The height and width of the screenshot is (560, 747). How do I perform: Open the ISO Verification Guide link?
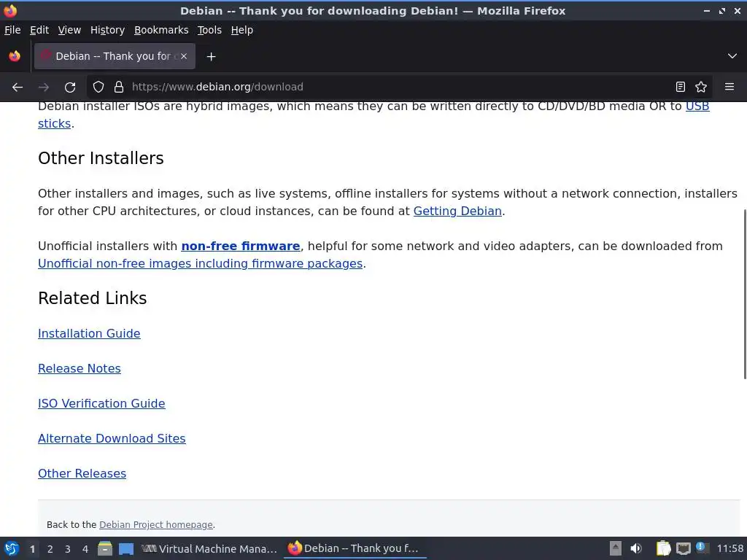(x=101, y=403)
